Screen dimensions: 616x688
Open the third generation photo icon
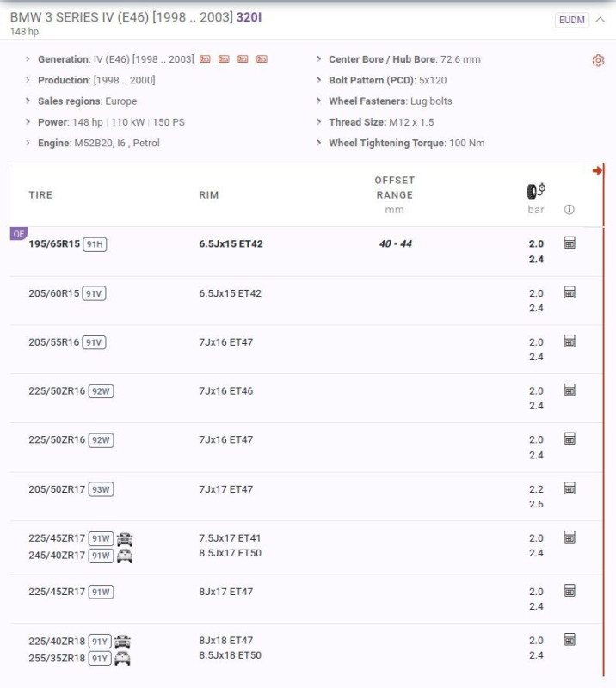tap(243, 58)
